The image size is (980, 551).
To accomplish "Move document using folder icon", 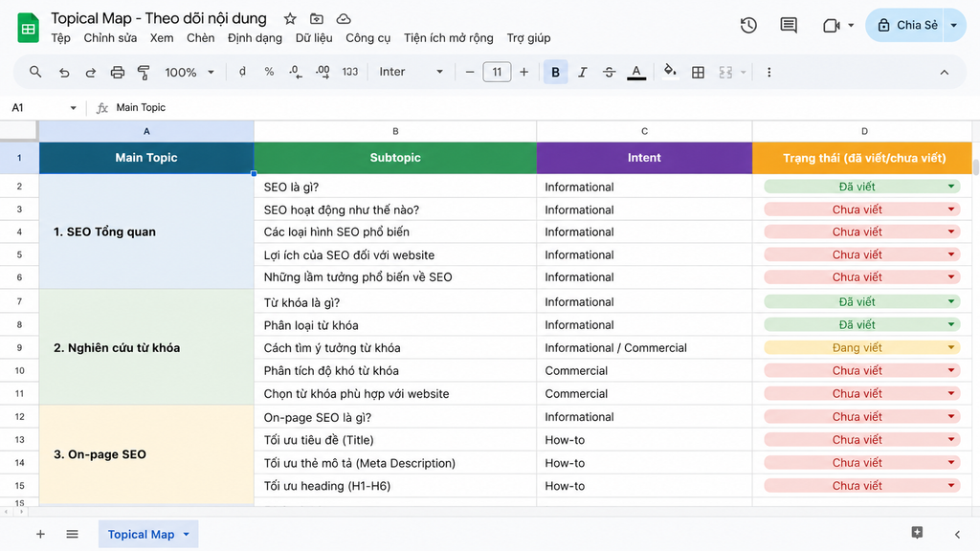I will (317, 19).
